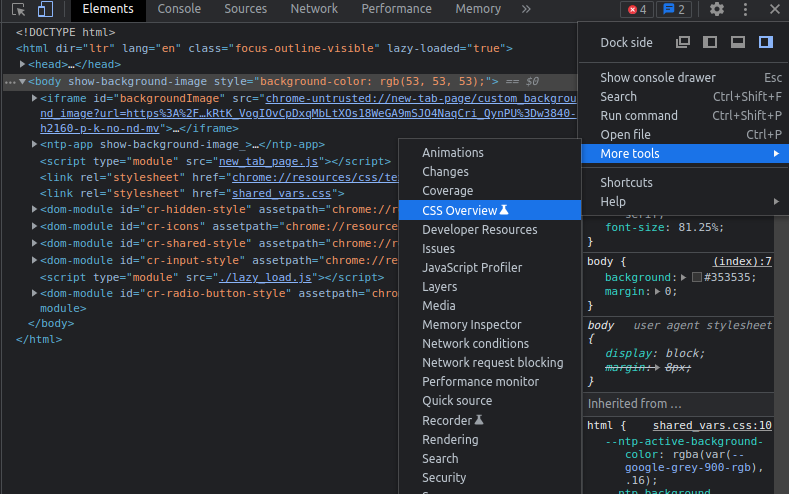
Task: Open Network request blocking tool
Action: [490, 363]
